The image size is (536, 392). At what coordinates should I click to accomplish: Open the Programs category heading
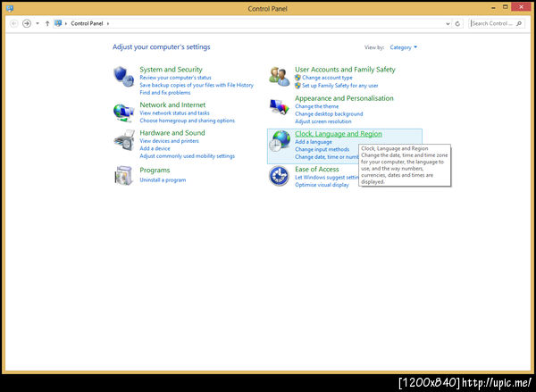click(155, 171)
